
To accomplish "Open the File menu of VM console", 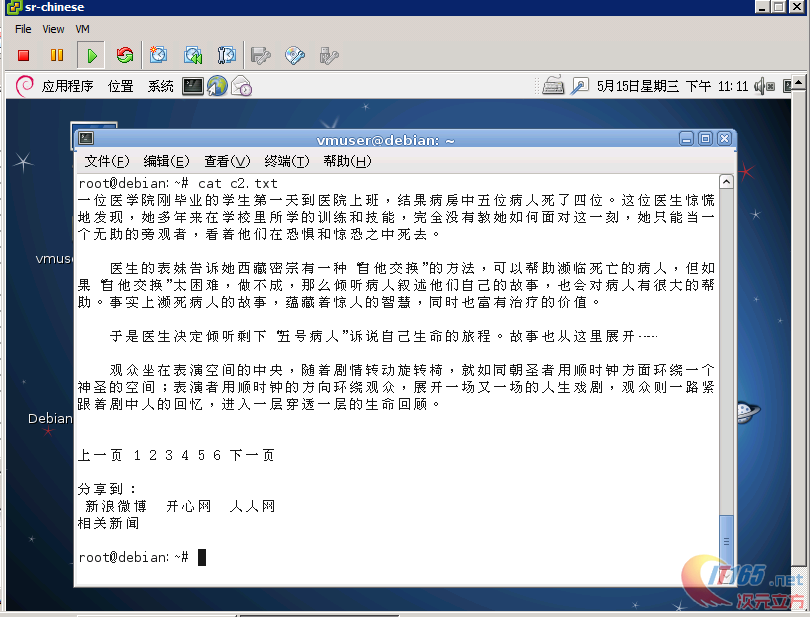I will 23,29.
